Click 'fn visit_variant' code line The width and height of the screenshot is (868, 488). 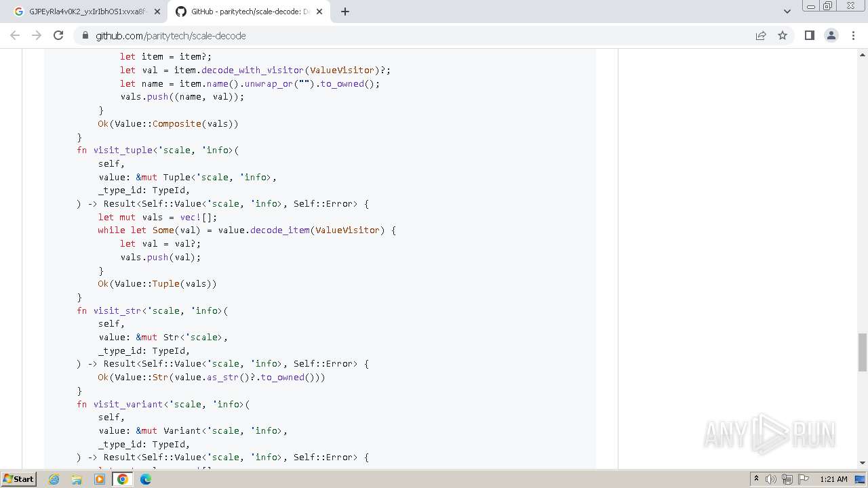pos(163,404)
